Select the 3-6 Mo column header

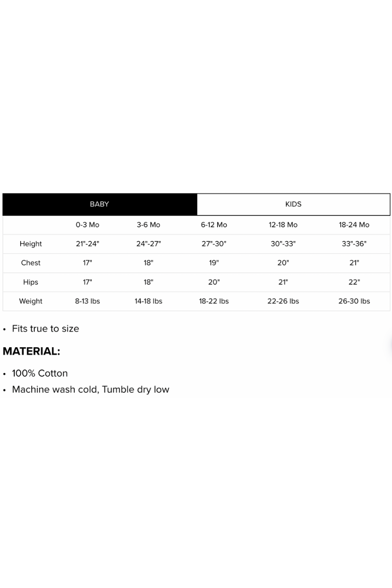(x=148, y=225)
